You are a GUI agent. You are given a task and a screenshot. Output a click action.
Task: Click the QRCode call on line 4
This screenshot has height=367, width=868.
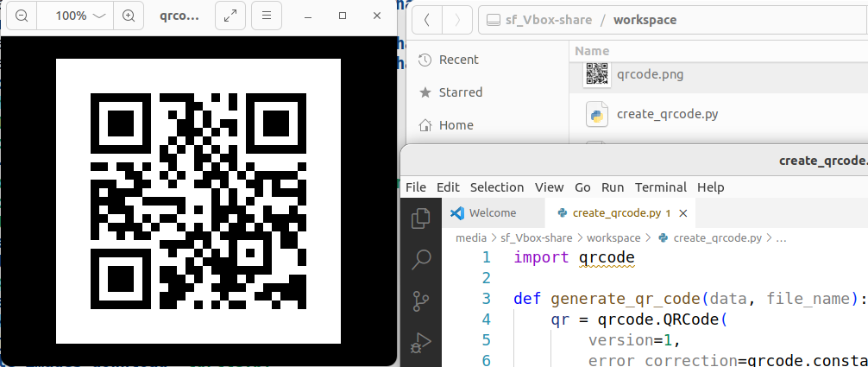(689, 320)
